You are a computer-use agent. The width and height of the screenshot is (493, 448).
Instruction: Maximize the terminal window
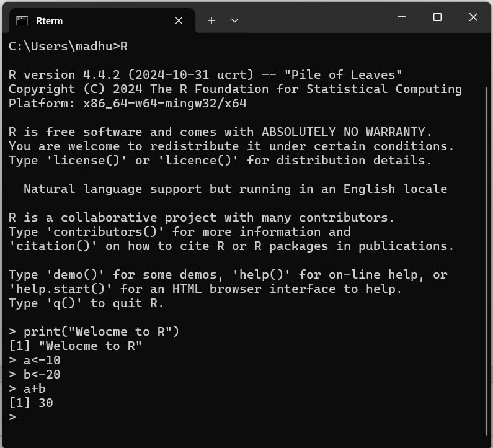coord(437,17)
